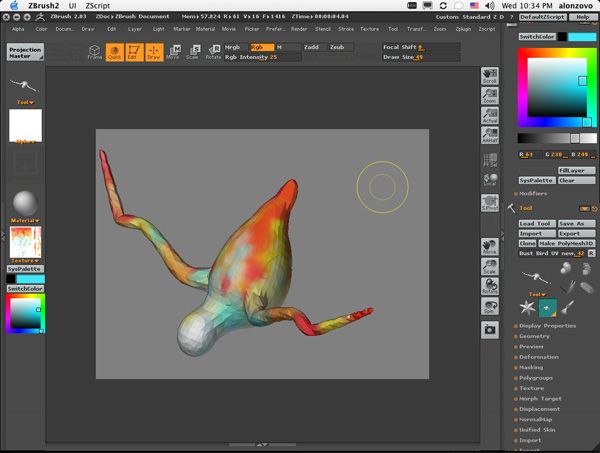
Task: Click the Zoom canvas icon
Action: coord(490,96)
